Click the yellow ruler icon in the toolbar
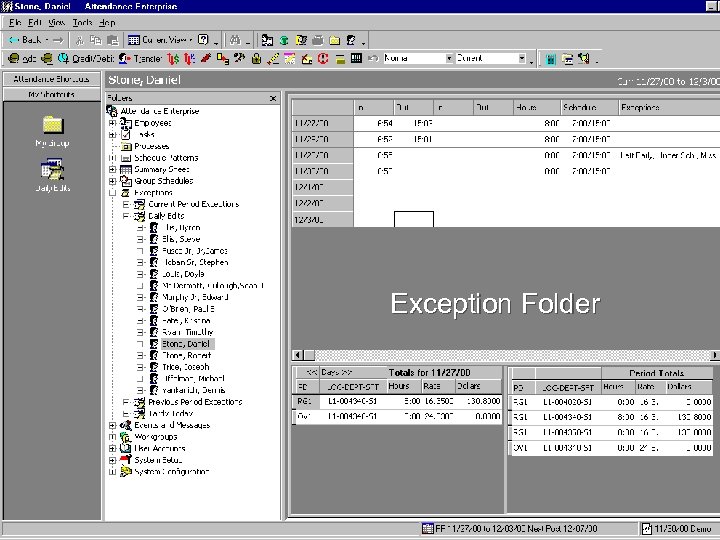The height and width of the screenshot is (540, 720). pyautogui.click(x=273, y=58)
